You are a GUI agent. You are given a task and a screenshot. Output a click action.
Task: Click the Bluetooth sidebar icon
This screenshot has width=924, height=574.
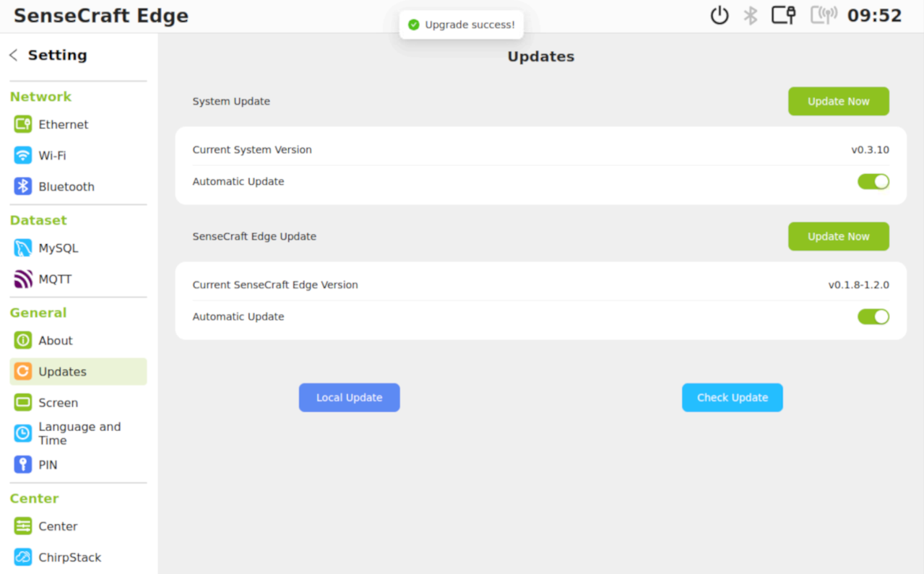pos(23,186)
